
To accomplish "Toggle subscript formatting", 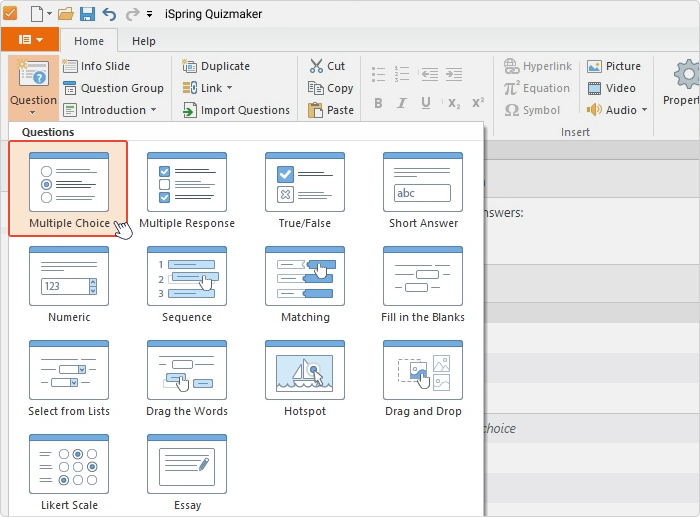I will (454, 104).
